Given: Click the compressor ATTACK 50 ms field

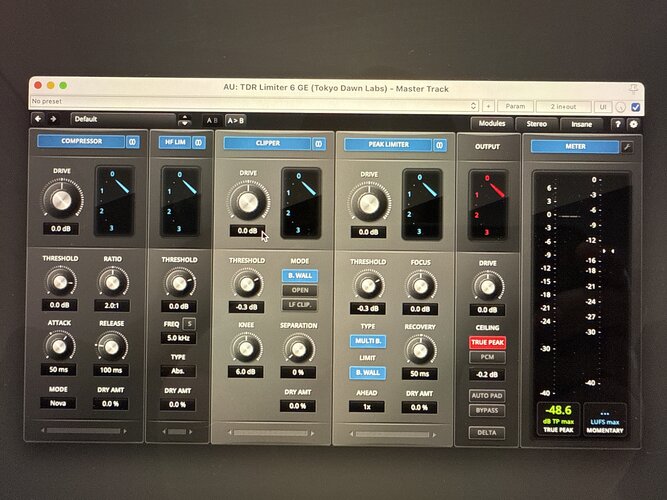Looking at the screenshot, I should click(58, 369).
